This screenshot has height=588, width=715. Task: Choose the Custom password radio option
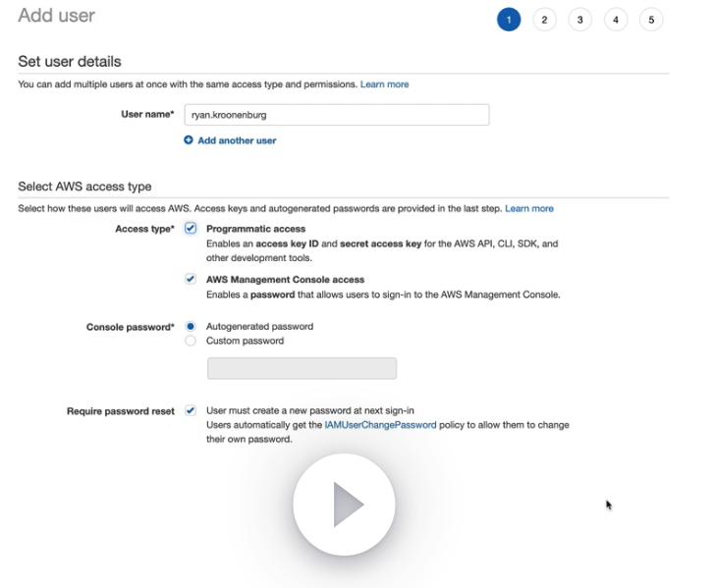point(191,341)
